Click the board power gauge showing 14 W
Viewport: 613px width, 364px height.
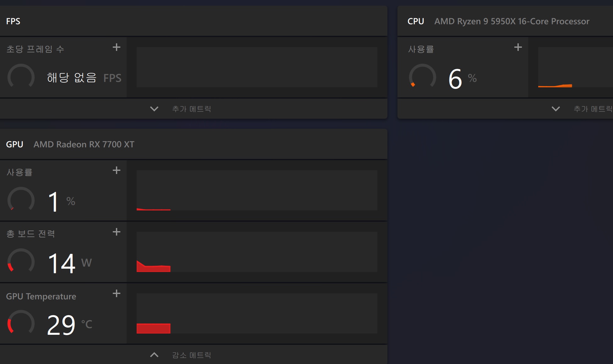(21, 261)
